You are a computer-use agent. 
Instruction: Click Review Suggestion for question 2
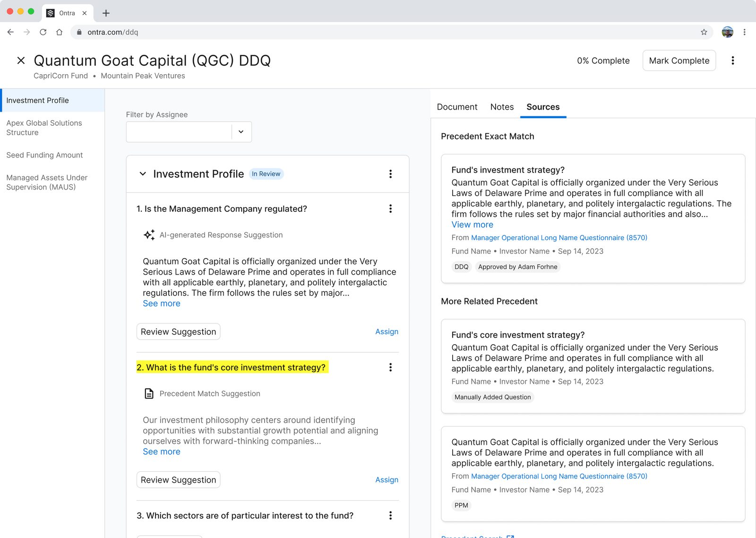tap(178, 480)
